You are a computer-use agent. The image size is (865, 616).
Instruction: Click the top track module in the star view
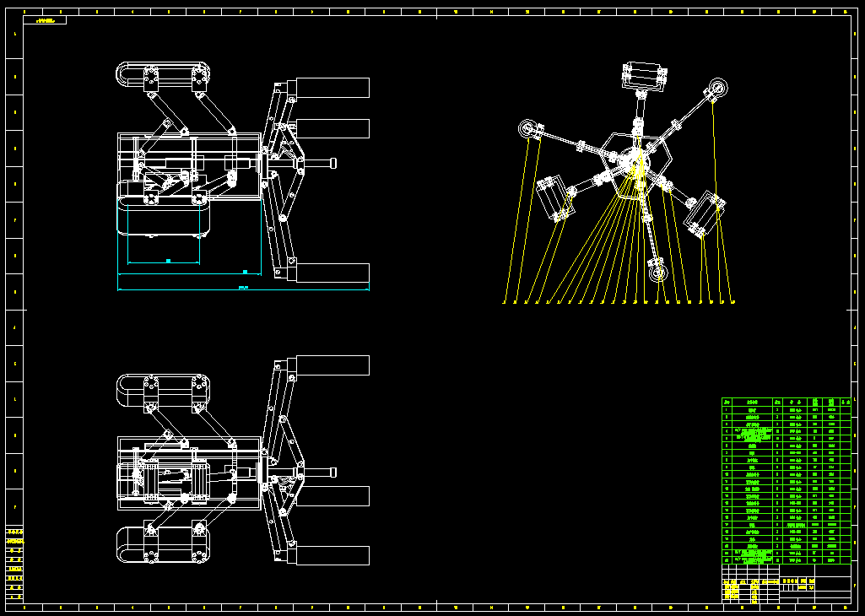pyautogui.click(x=644, y=76)
